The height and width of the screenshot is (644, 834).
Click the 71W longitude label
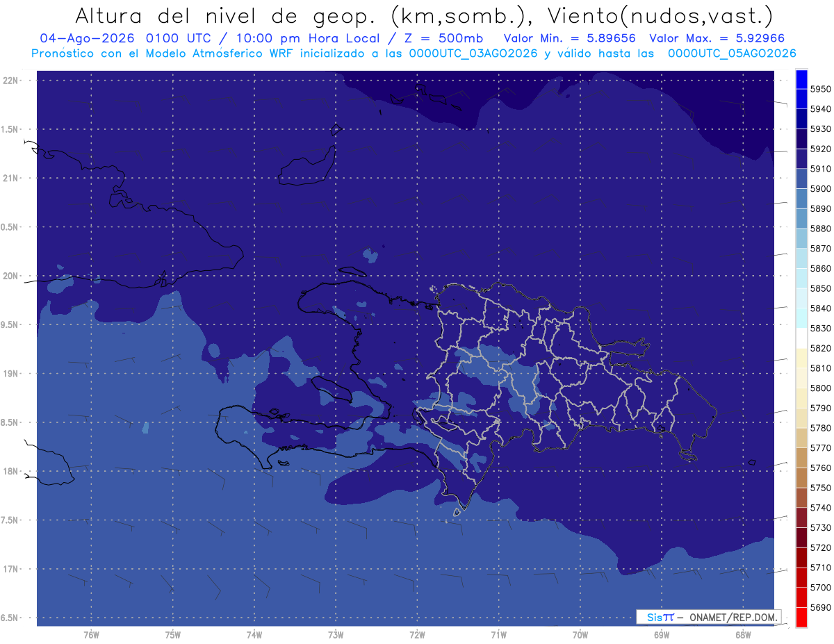point(498,635)
